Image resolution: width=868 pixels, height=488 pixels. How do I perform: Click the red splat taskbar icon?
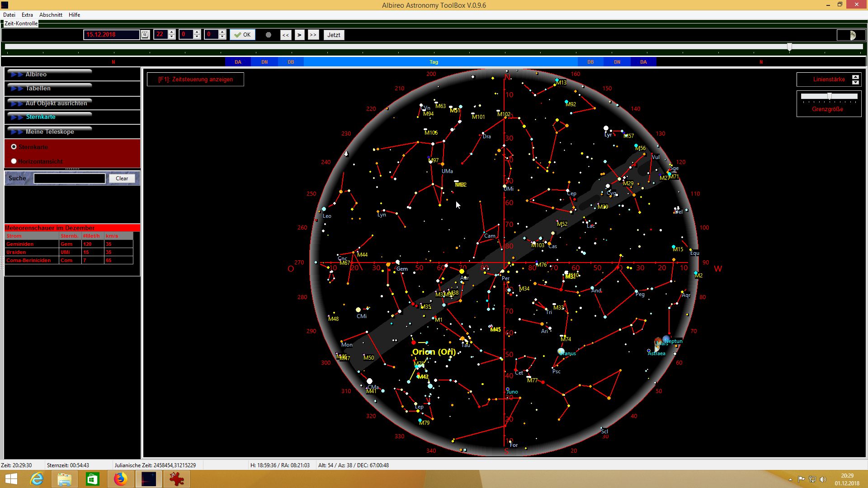tap(176, 479)
